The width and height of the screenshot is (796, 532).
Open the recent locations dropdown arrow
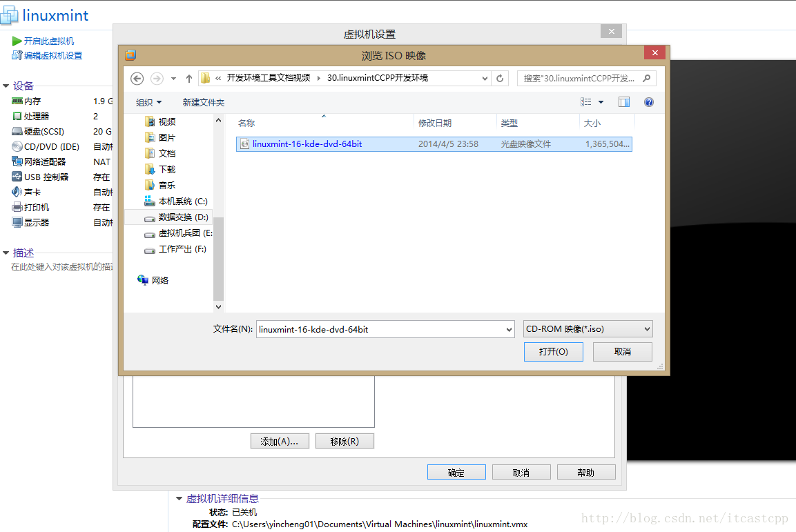[173, 79]
